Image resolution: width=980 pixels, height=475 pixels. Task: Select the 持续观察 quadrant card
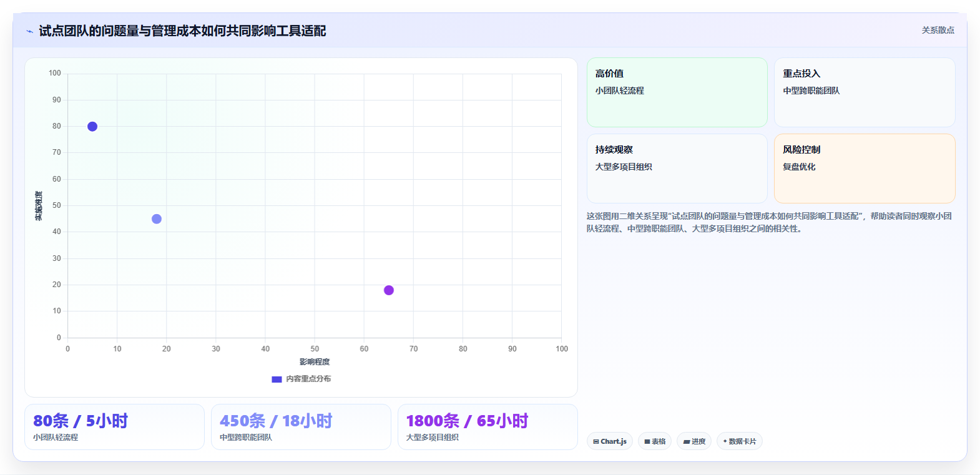pyautogui.click(x=677, y=169)
